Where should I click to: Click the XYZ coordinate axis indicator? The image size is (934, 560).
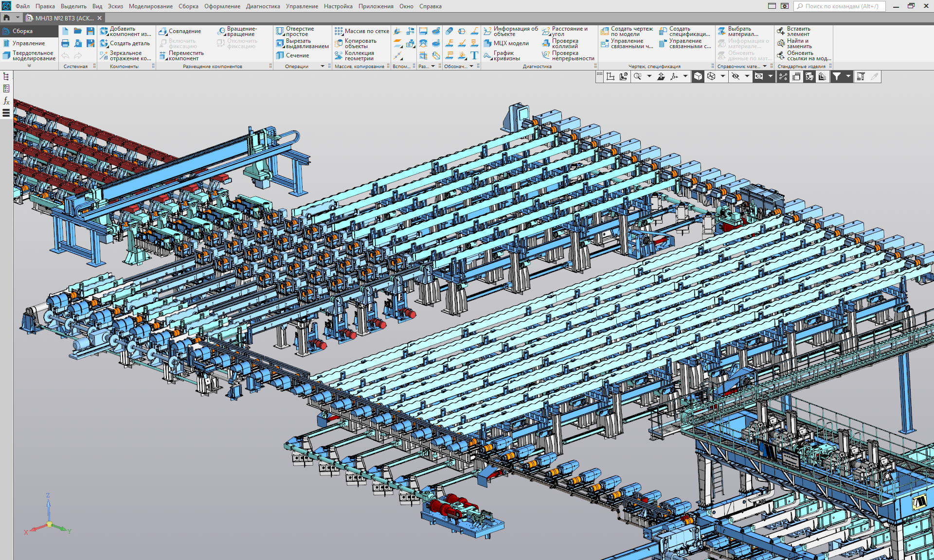point(49,524)
